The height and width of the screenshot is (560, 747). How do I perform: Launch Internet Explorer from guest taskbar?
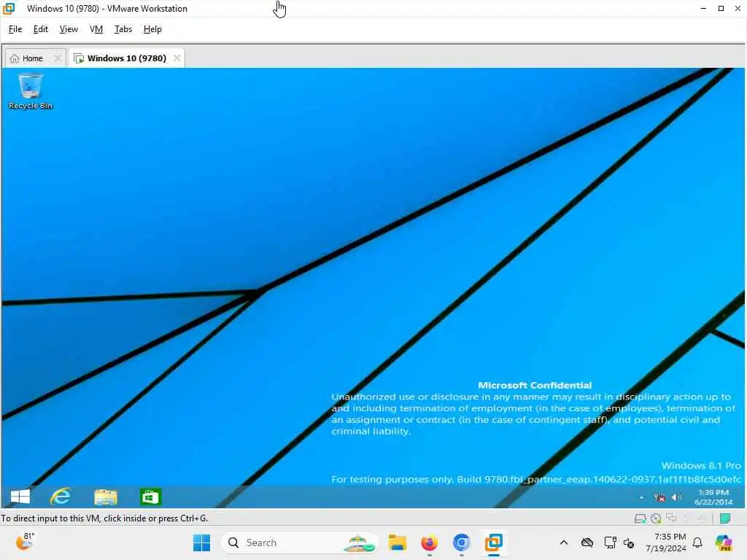coord(61,497)
